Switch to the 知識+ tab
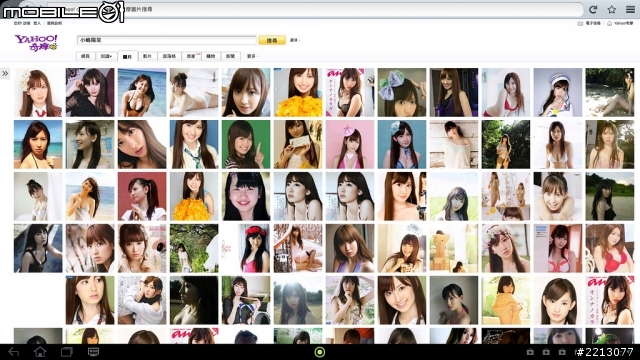640x360 pixels. point(106,56)
